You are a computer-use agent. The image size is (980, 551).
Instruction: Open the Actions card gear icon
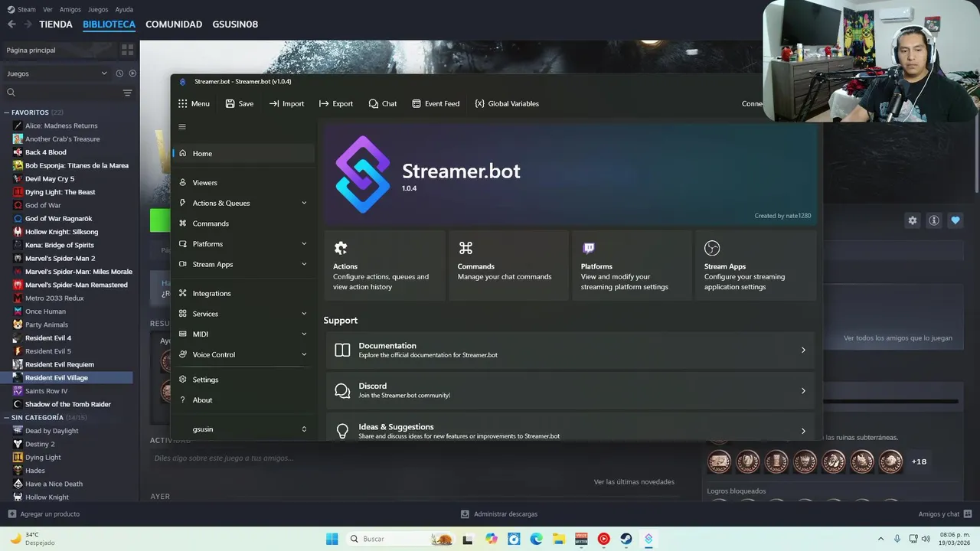point(341,248)
